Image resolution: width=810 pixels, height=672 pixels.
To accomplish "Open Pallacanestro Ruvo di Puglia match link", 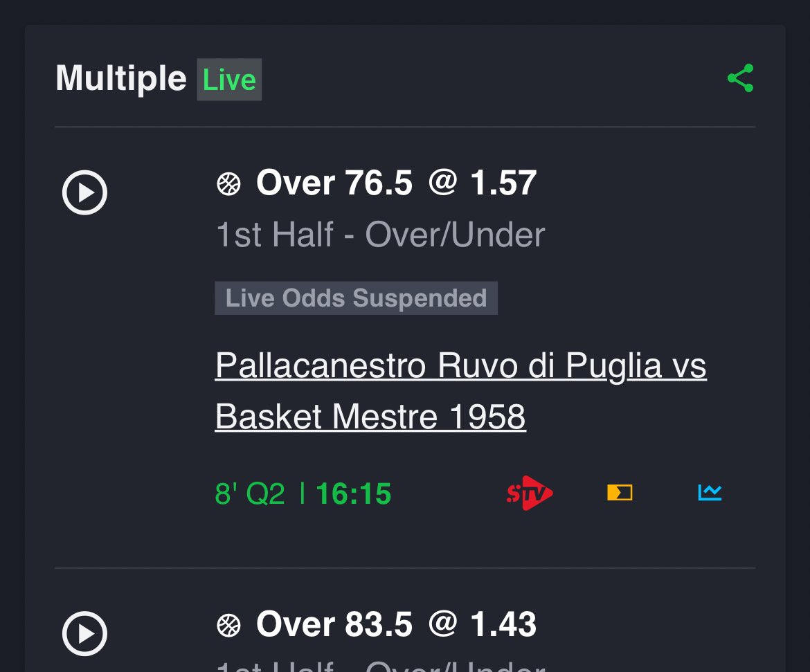I will point(461,365).
